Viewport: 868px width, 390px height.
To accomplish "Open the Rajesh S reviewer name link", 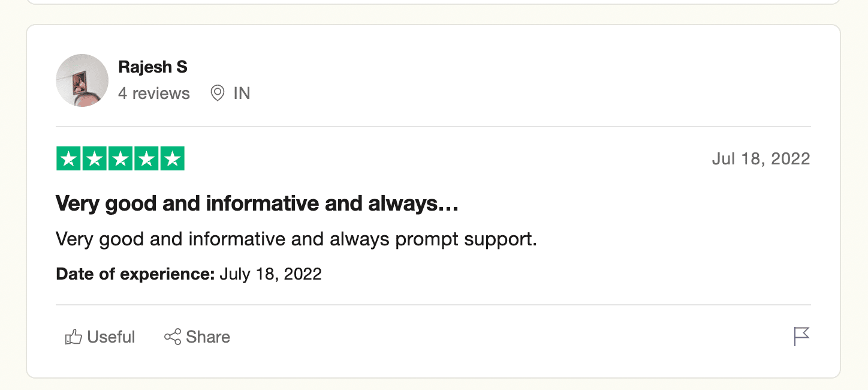I will [153, 67].
